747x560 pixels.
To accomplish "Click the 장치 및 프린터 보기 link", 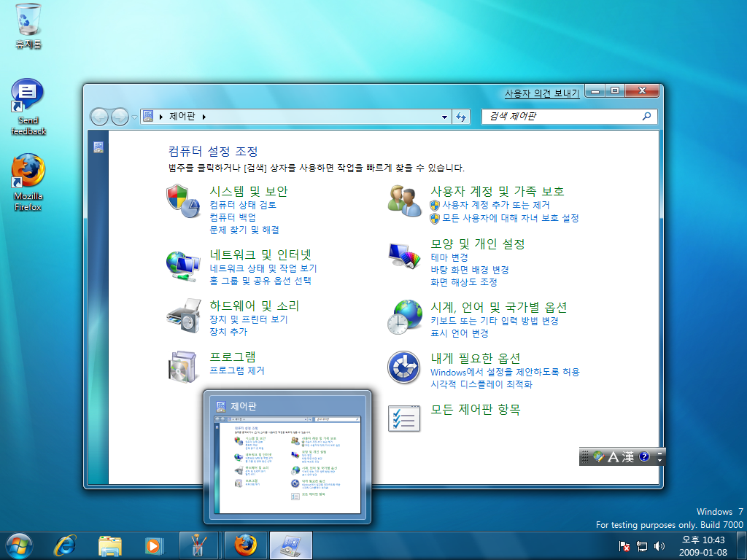I will point(249,319).
